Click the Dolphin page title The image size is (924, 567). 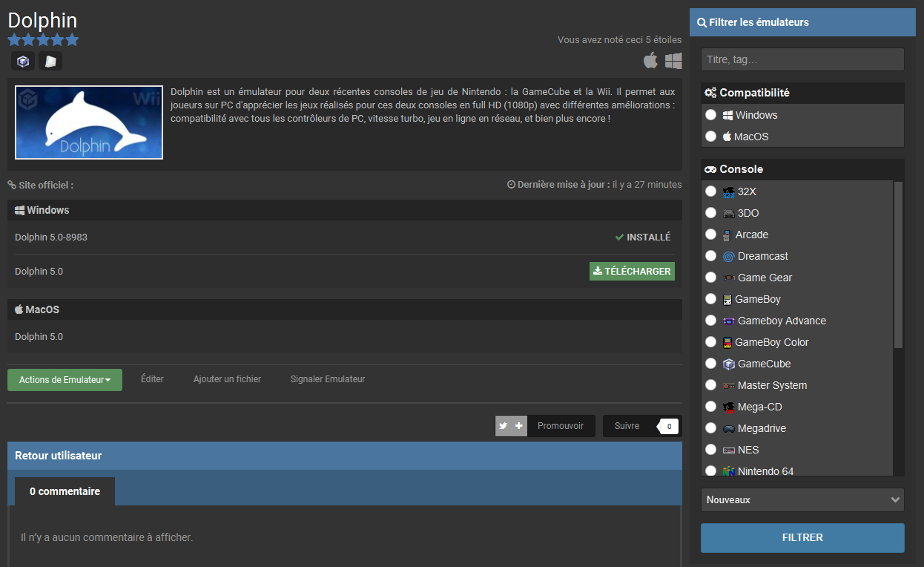42,20
